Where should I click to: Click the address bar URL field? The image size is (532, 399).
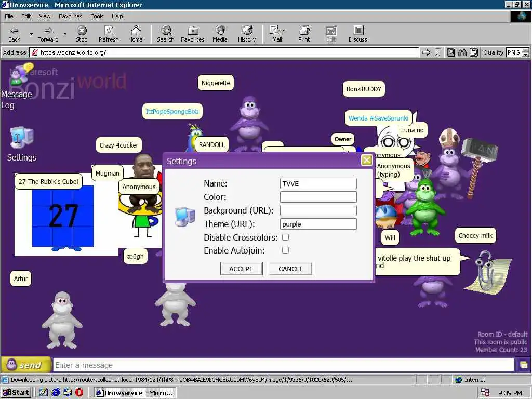(224, 52)
